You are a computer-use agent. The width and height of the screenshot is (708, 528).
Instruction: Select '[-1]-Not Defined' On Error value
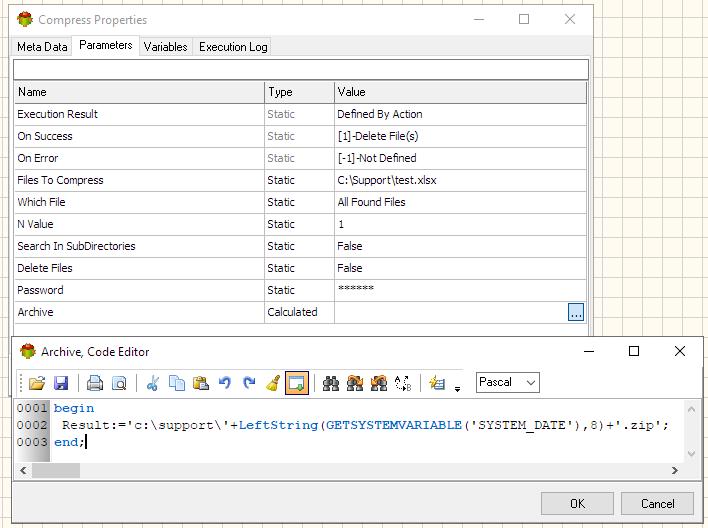point(460,159)
